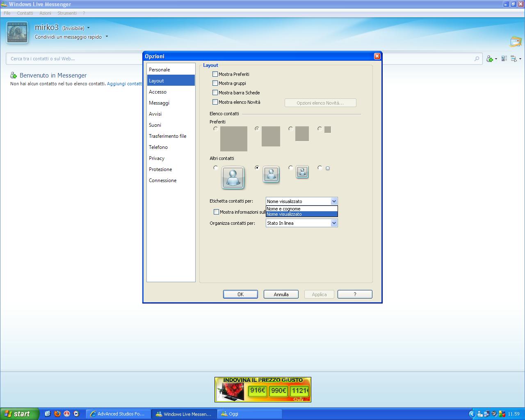Screen dimensions: 525x420
Task: Click the Windows Start button
Action: [19, 414]
